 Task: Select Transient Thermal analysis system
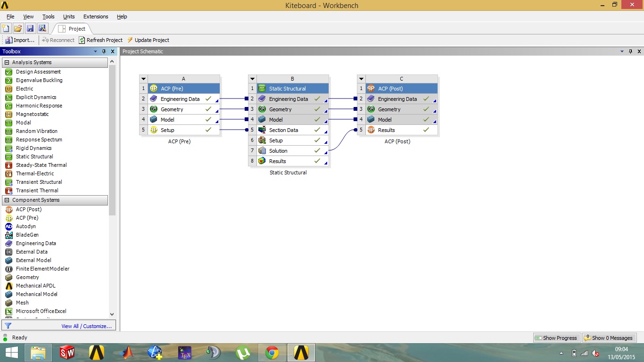[x=37, y=190]
